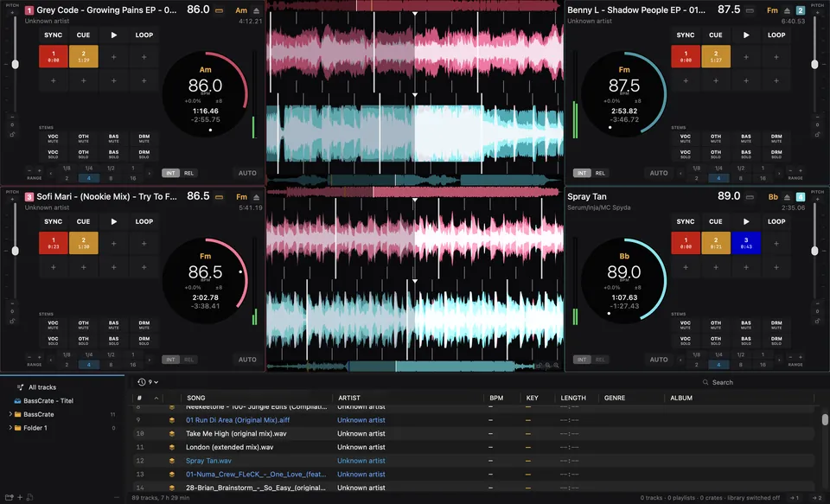Screen dimensions: 830x504
Task: Click the magnifier icon in Search field
Action: click(705, 382)
